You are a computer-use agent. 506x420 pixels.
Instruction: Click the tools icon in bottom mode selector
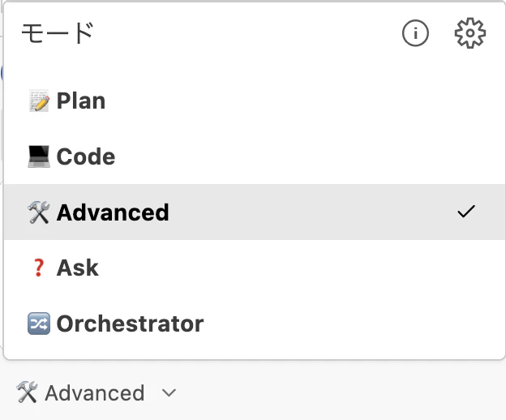pyautogui.click(x=27, y=392)
